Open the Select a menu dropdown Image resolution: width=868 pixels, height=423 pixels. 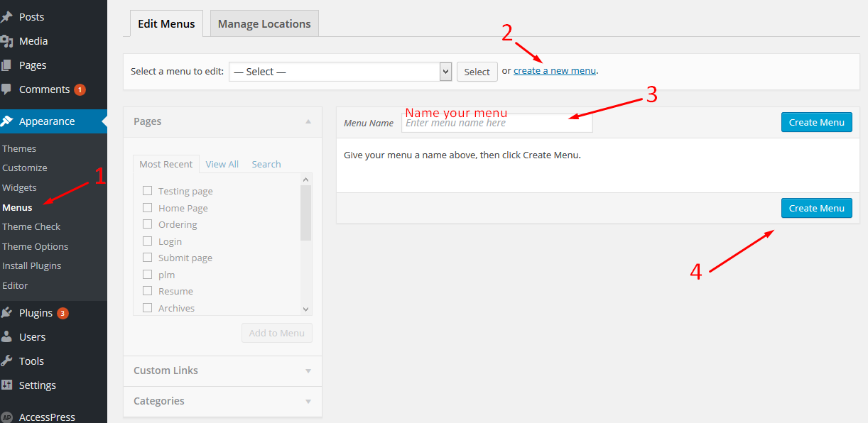coord(340,72)
